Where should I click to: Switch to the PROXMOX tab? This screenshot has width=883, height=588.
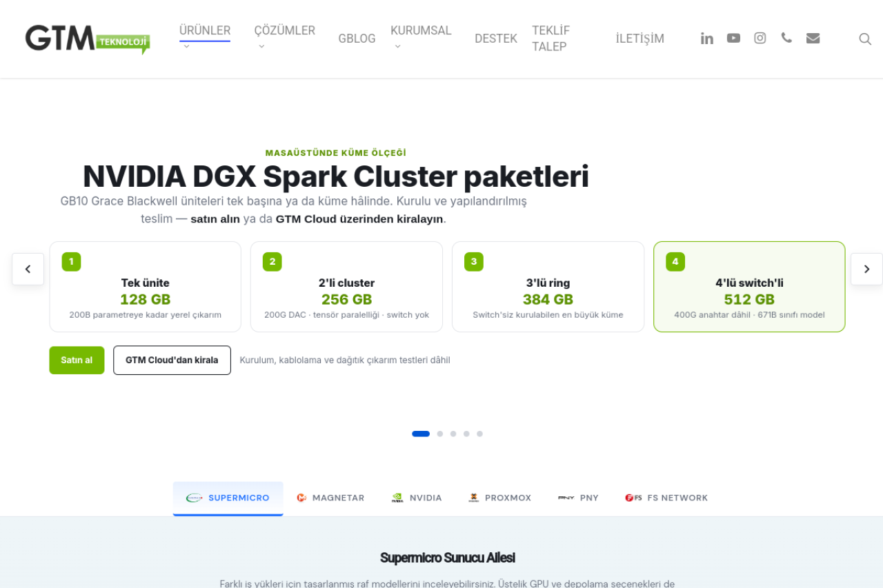click(500, 498)
